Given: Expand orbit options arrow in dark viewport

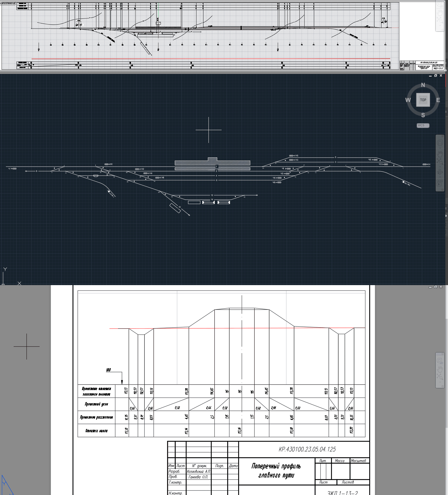Looking at the screenshot, I should coord(440,177).
